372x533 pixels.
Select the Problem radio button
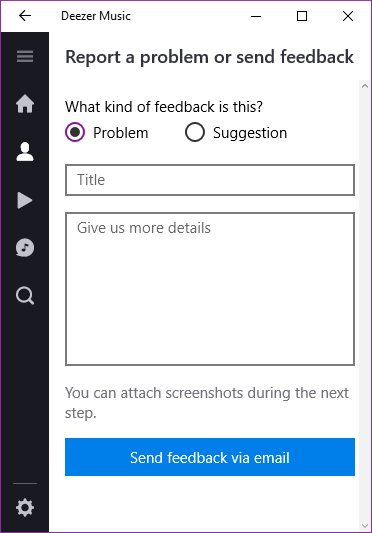point(75,132)
